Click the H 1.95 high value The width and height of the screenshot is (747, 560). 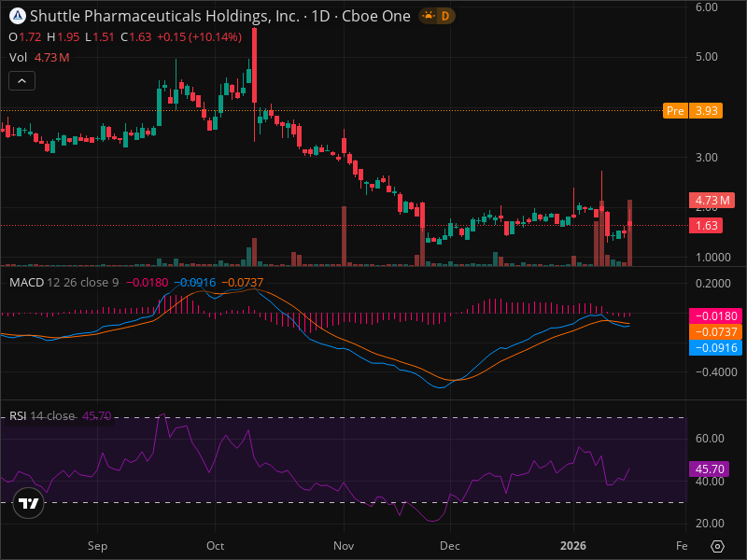(63, 37)
